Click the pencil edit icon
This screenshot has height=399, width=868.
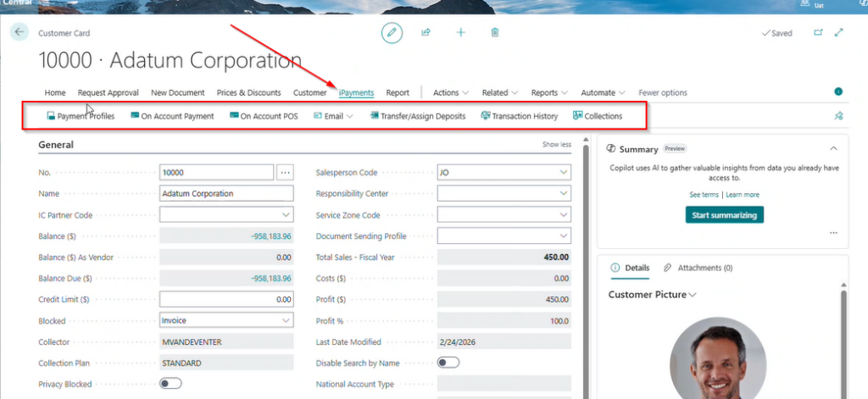(x=392, y=33)
